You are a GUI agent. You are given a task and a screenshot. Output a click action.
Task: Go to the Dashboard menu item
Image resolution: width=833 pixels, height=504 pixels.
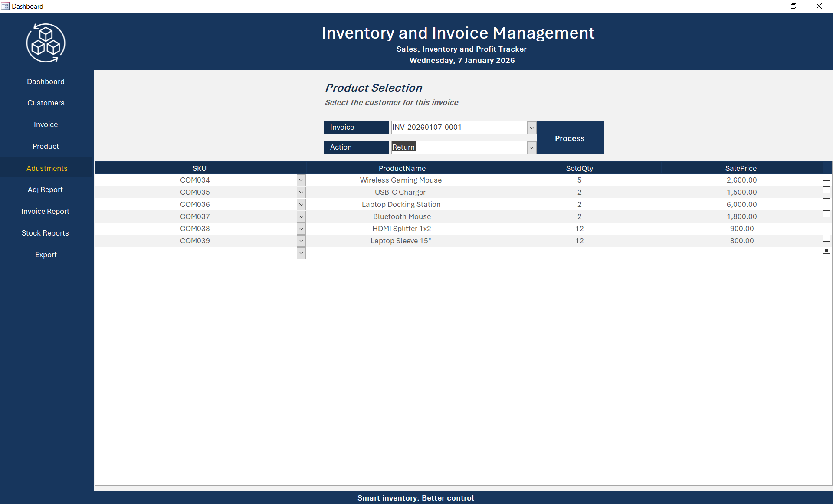point(46,82)
